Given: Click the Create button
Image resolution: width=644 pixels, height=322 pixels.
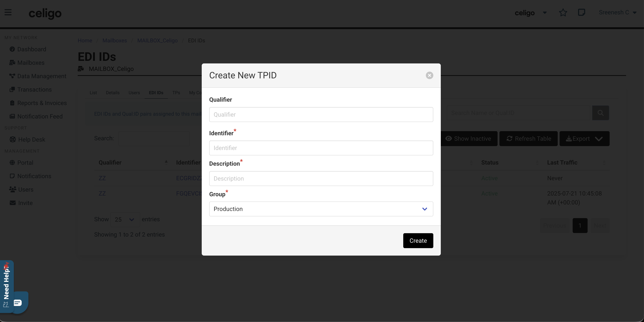Looking at the screenshot, I should 418,240.
